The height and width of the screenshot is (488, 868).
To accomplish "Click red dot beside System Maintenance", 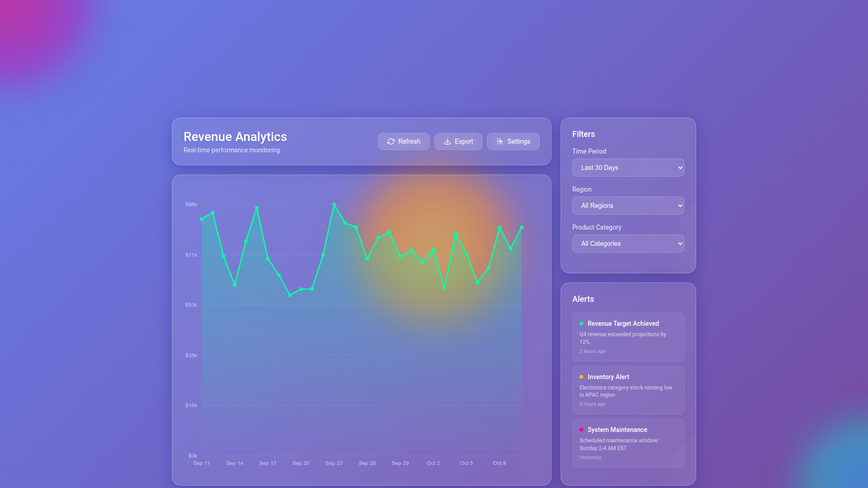I will [x=581, y=430].
